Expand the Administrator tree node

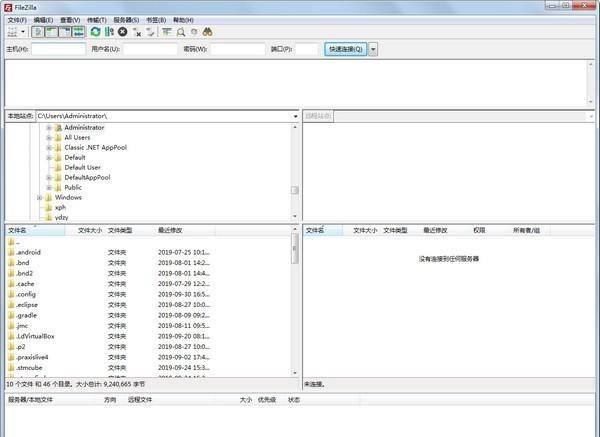[49, 127]
